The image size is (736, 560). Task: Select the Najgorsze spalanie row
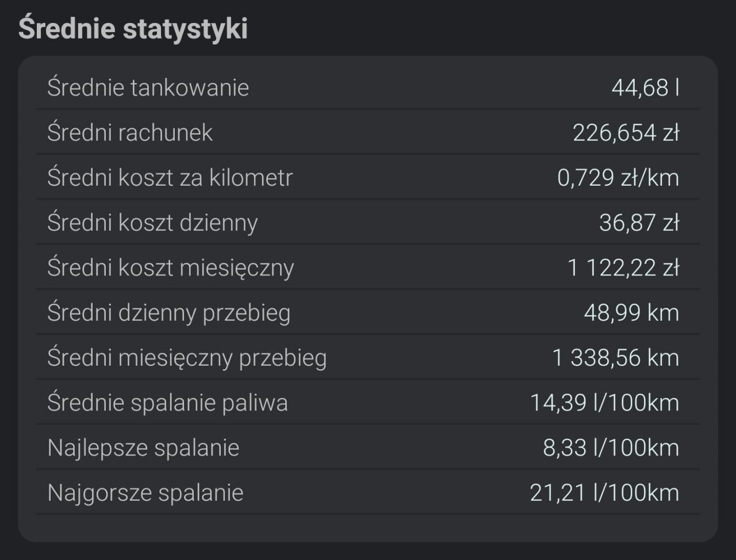coord(368,492)
